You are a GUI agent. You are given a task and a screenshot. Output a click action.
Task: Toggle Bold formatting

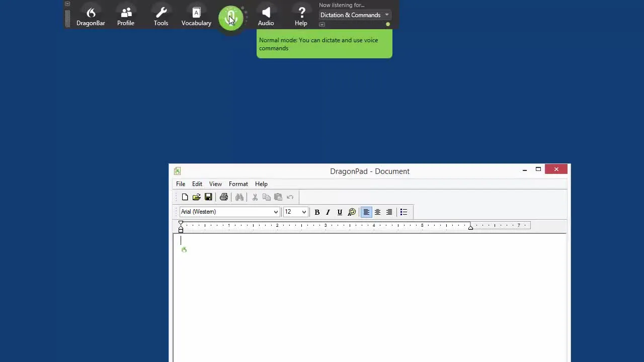point(317,212)
